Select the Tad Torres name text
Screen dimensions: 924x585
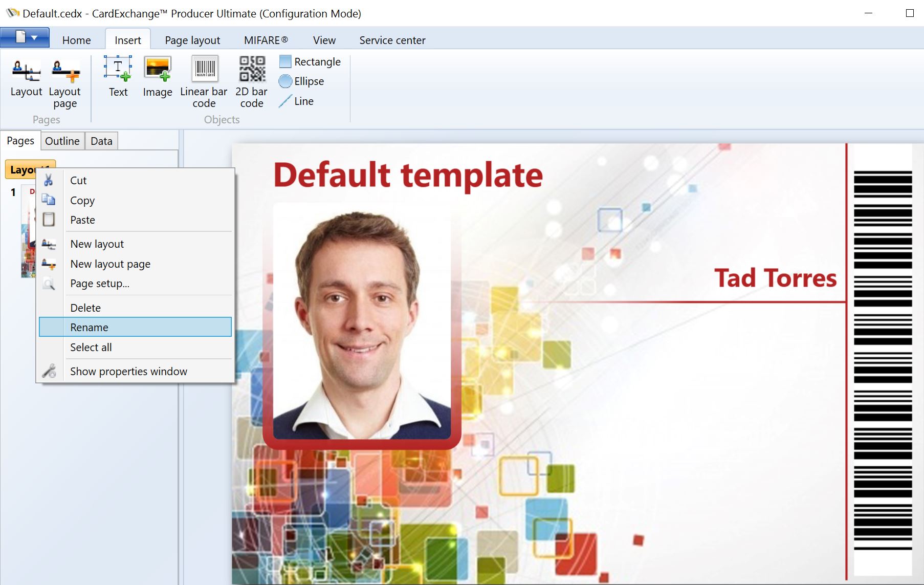(775, 278)
